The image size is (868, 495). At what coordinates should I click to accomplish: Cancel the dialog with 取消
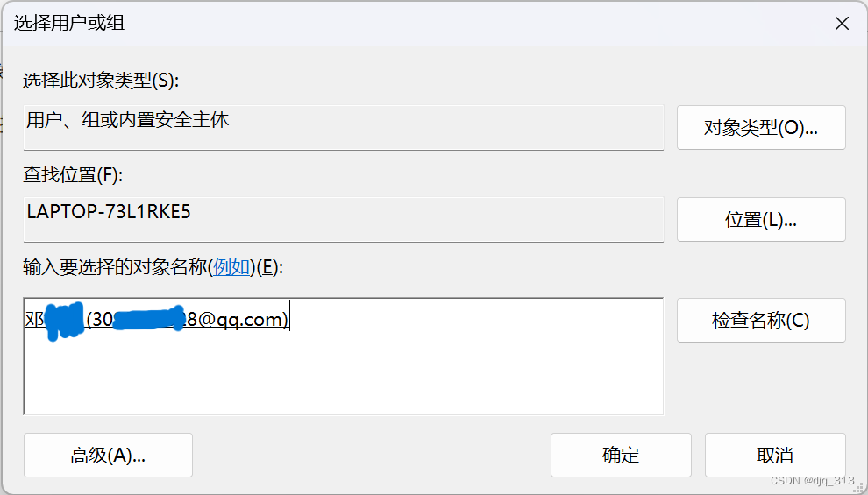[775, 456]
